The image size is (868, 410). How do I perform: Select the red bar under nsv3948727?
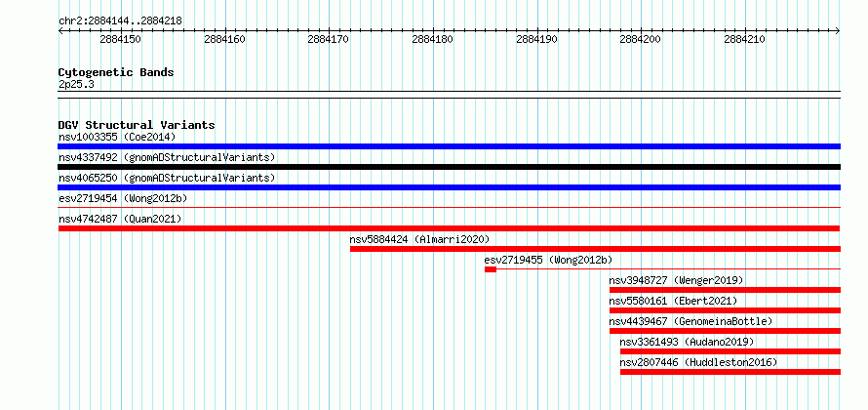[725, 290]
